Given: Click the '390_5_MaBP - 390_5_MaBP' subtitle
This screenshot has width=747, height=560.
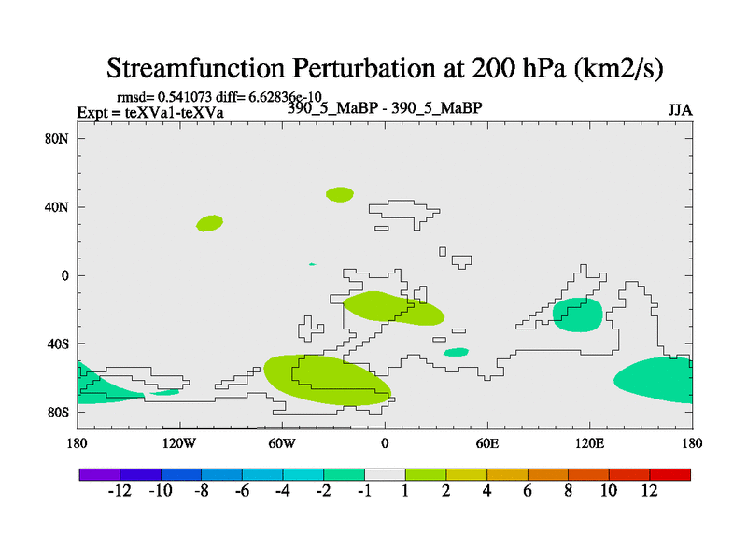Looking at the screenshot, I should click(385, 107).
